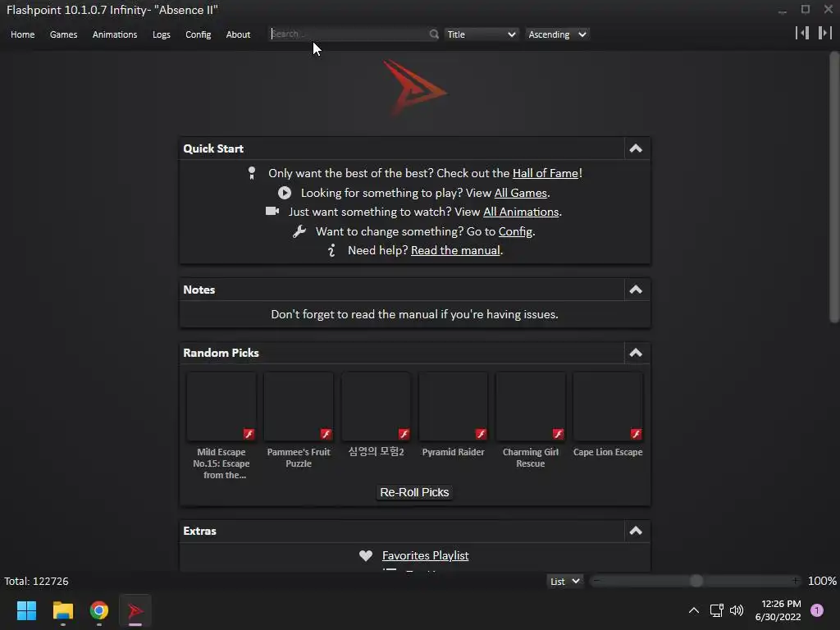Screen dimensions: 840x630
Task: Click the vertical scrollbar on the right
Action: pyautogui.click(x=834, y=188)
